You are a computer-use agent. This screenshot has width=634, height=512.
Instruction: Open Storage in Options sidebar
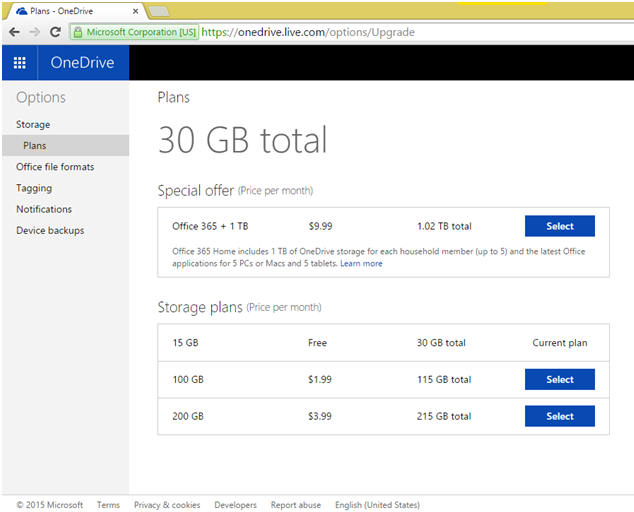33,125
